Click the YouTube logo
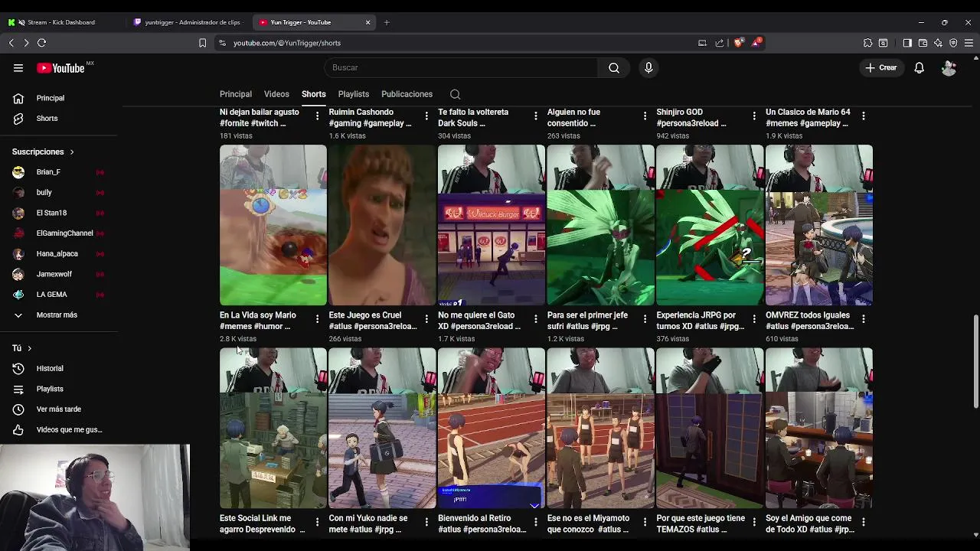The height and width of the screenshot is (551, 980). tap(60, 68)
